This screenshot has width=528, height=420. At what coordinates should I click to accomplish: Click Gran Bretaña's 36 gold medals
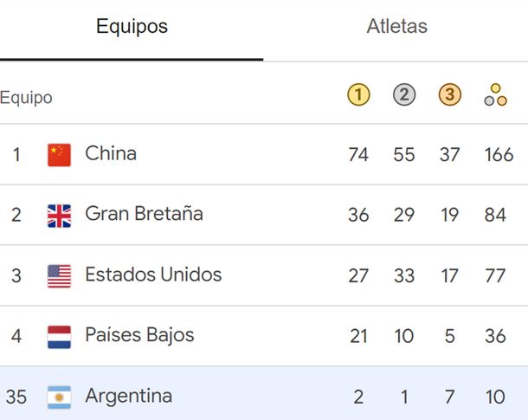pos(358,215)
